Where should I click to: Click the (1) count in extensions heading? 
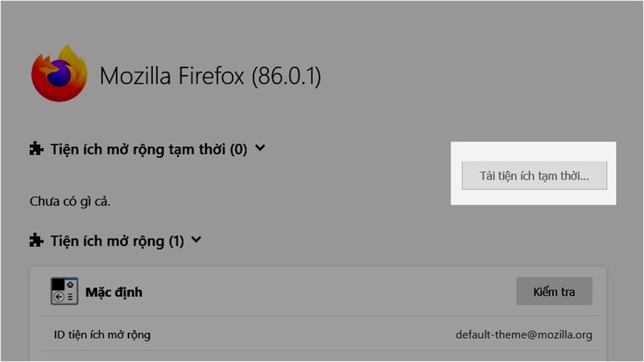pyautogui.click(x=177, y=240)
